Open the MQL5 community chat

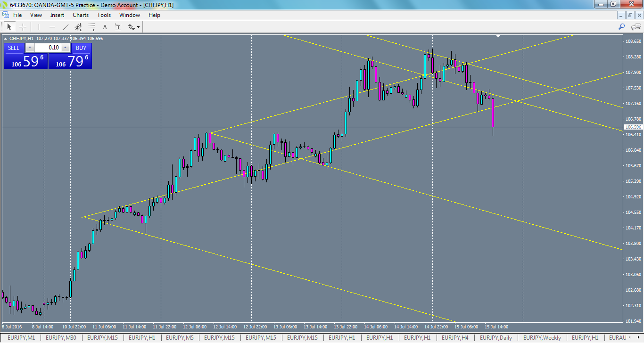click(x=636, y=27)
